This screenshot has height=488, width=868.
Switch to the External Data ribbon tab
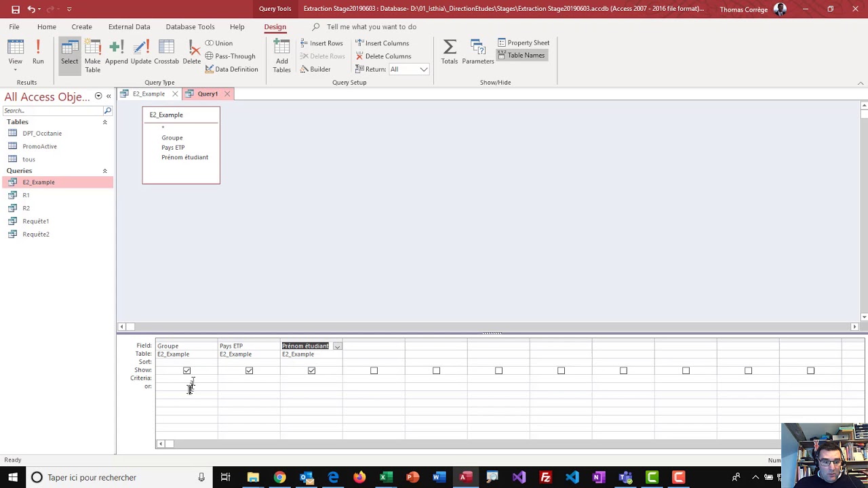click(129, 26)
